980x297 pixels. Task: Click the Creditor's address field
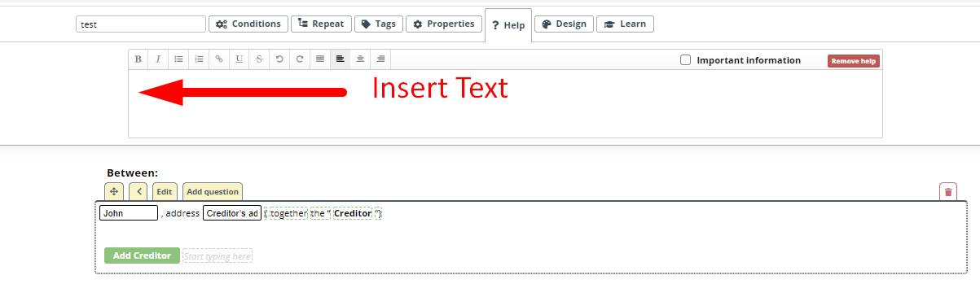[x=232, y=213]
